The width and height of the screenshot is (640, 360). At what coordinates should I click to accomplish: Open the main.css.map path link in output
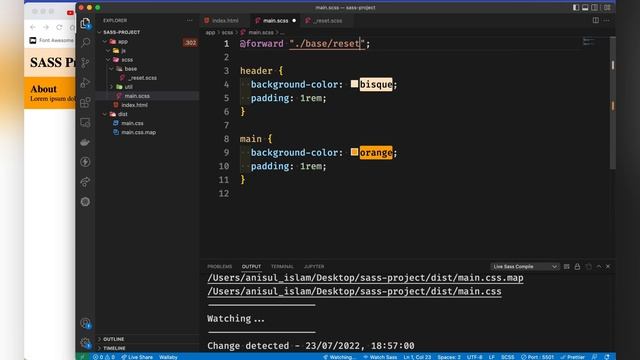pyautogui.click(x=365, y=278)
